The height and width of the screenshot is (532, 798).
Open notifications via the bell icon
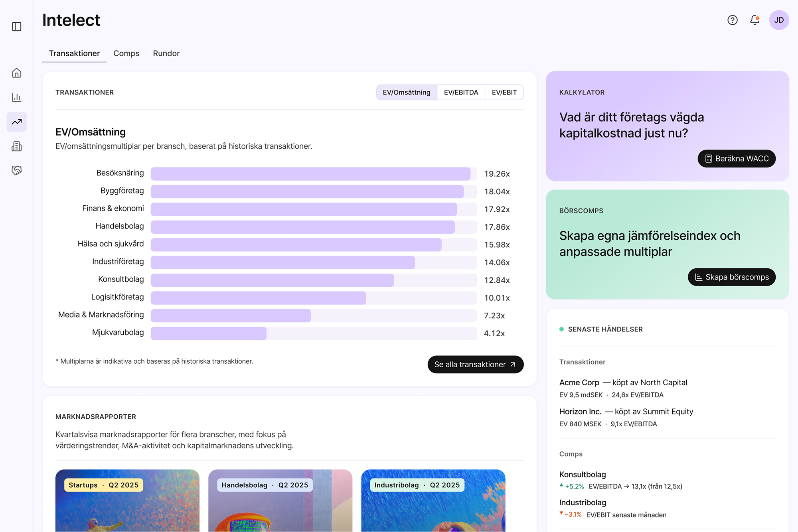coord(755,20)
